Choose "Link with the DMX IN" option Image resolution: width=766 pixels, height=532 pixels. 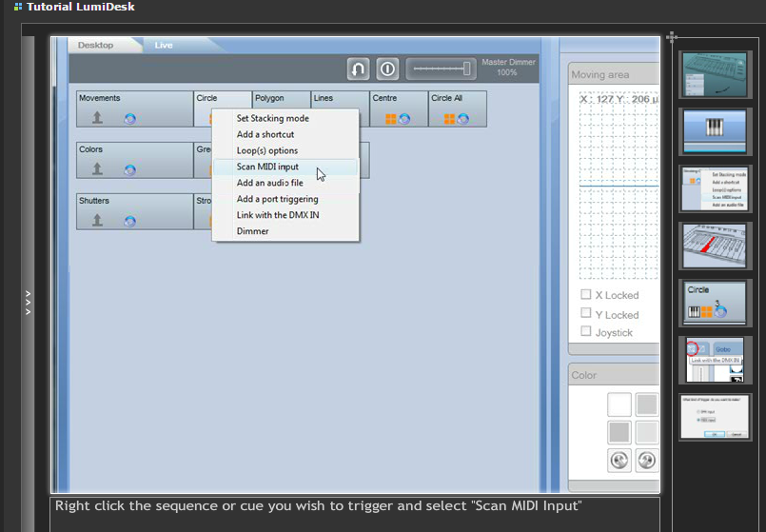coord(282,215)
